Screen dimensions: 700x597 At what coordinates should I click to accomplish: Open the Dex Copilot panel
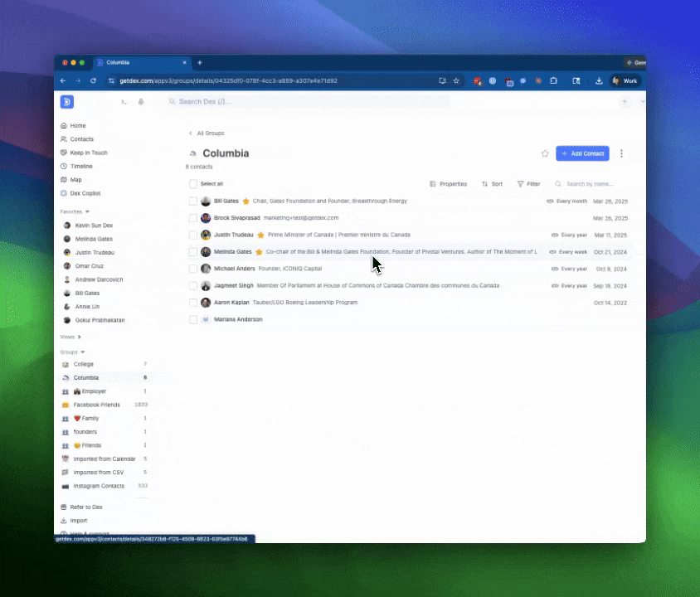[x=85, y=193]
